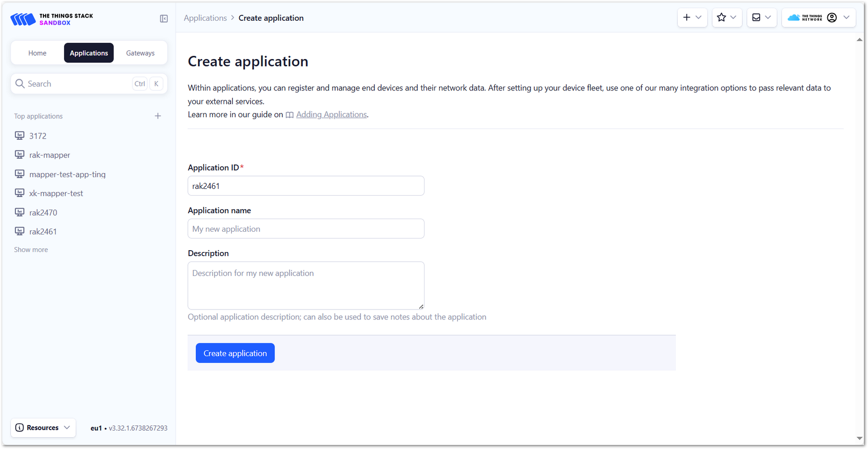Screen dimensions: 868x449
Task: Click the Applications breadcrumb link
Action: (205, 18)
